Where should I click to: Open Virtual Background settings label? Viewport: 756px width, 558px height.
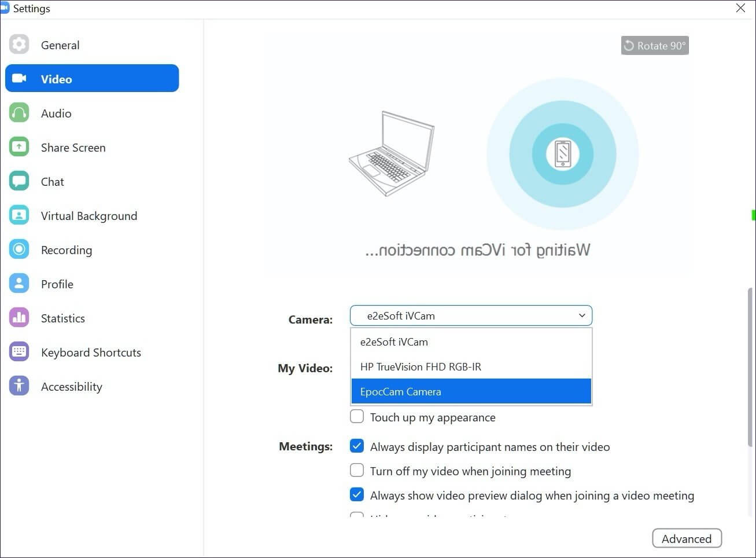coord(89,216)
